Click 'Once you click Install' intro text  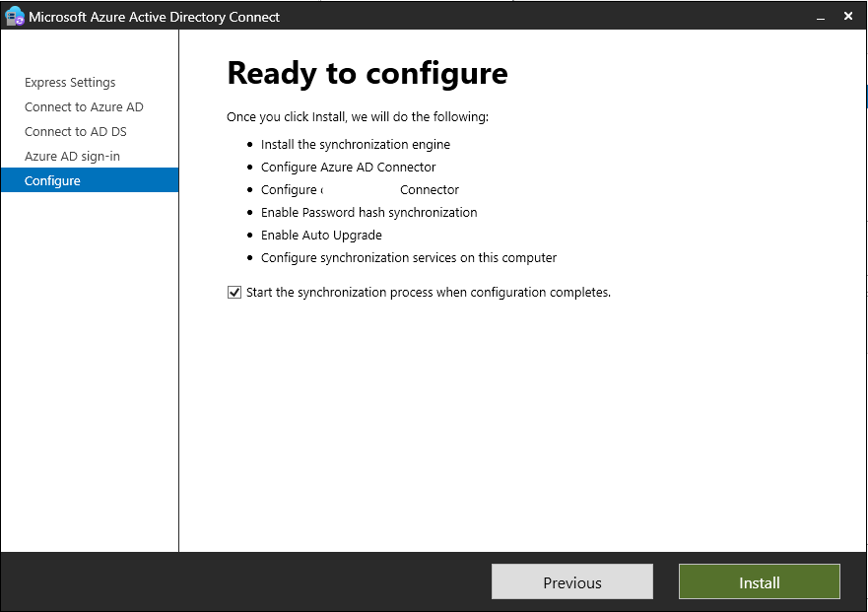tap(358, 117)
